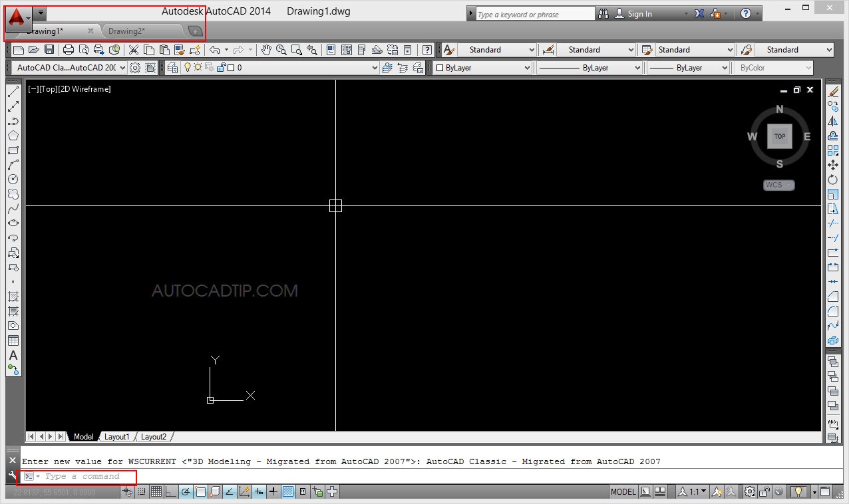Select the Move modify tool
The height and width of the screenshot is (504, 849).
pos(833,165)
